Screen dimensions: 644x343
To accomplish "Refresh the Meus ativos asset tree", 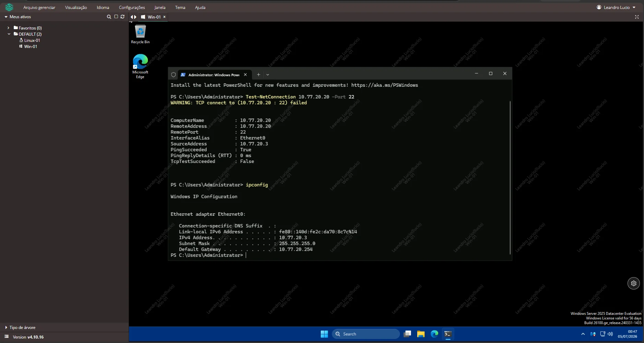I will tap(122, 16).
